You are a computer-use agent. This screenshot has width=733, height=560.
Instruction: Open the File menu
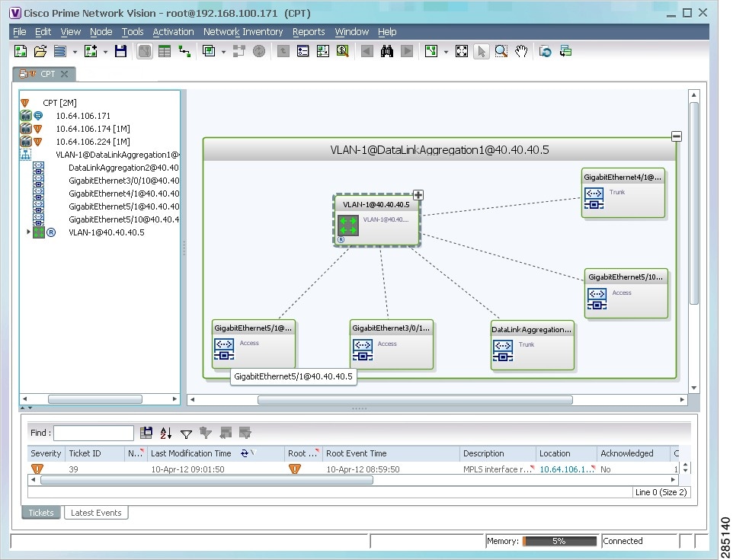(20, 32)
